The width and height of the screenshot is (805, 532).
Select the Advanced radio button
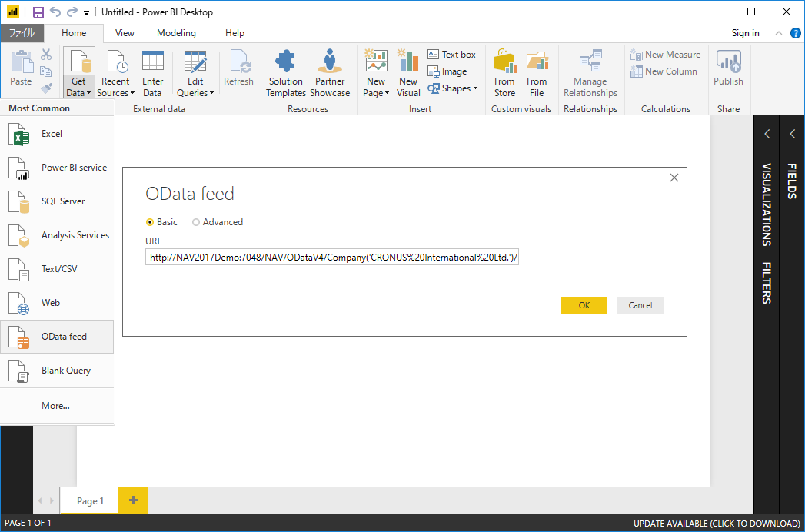coord(195,222)
